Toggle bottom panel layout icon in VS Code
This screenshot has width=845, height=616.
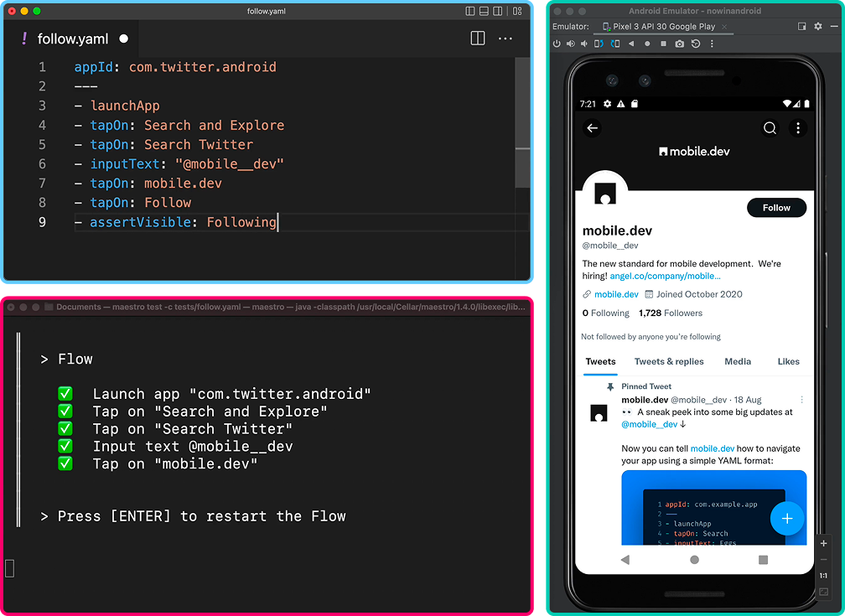coord(484,11)
